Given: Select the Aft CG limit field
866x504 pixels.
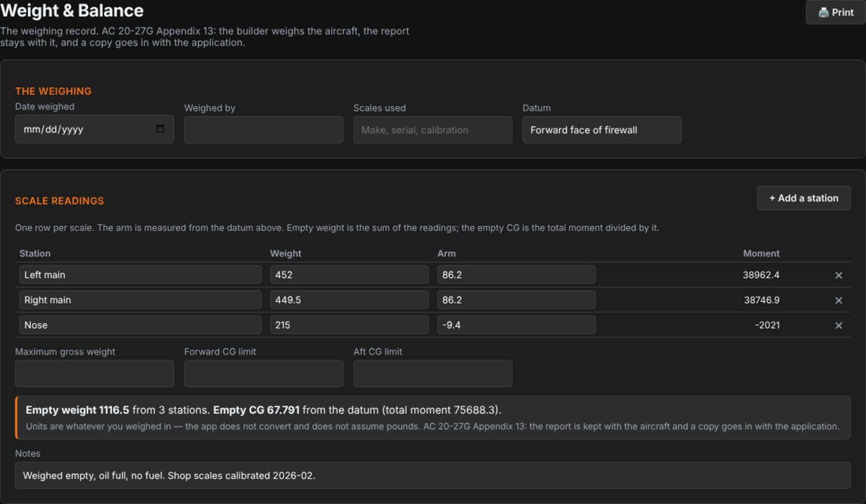Looking at the screenshot, I should 432,374.
